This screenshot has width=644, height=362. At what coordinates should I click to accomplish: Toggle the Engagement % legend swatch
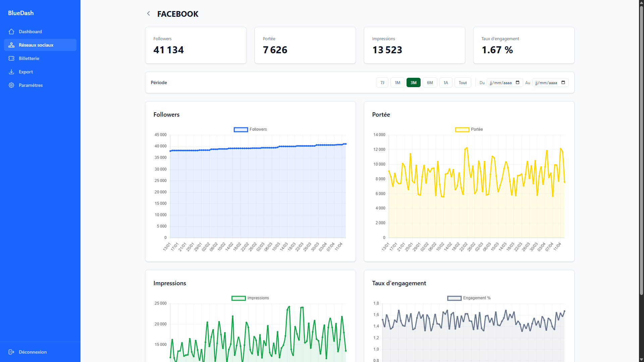coord(454,298)
